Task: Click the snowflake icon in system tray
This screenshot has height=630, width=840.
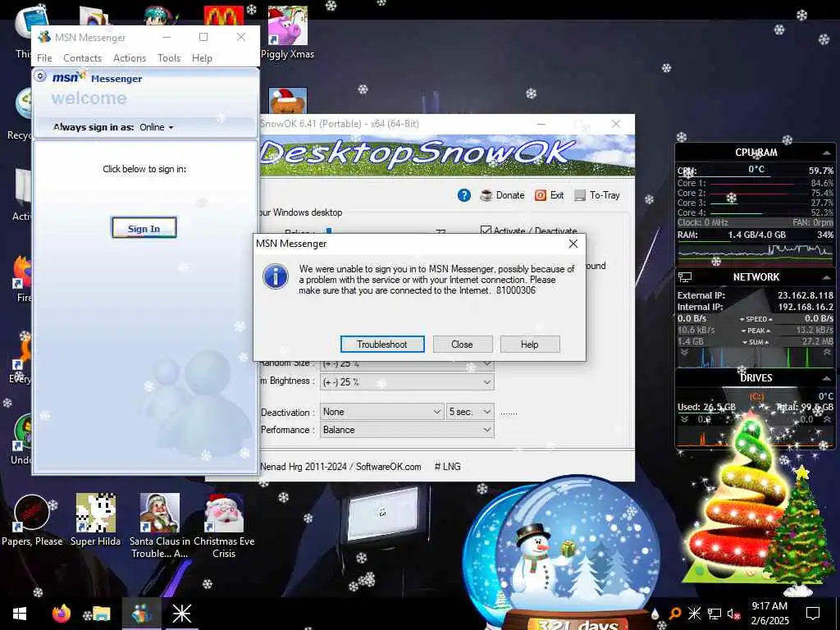Action: 694,614
